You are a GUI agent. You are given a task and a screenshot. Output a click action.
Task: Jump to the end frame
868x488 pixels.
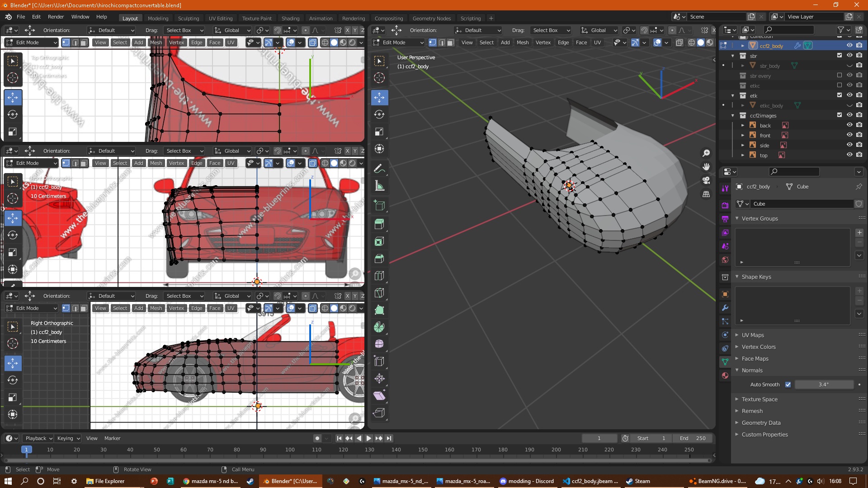tap(389, 438)
